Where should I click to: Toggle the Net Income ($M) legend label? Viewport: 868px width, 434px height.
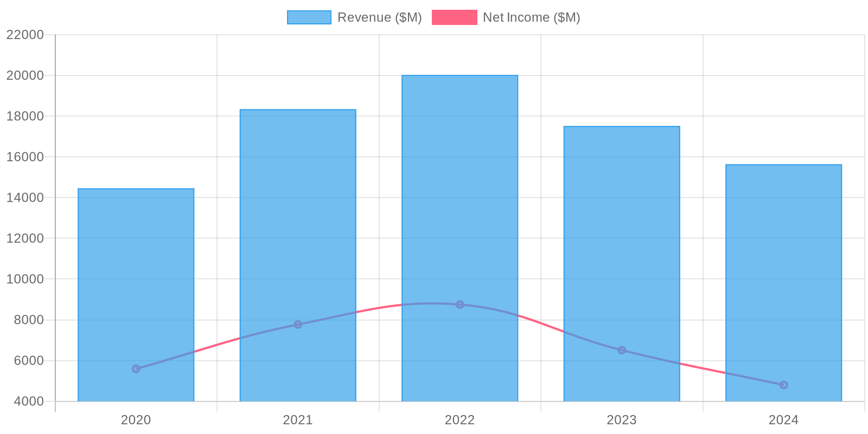pos(531,17)
